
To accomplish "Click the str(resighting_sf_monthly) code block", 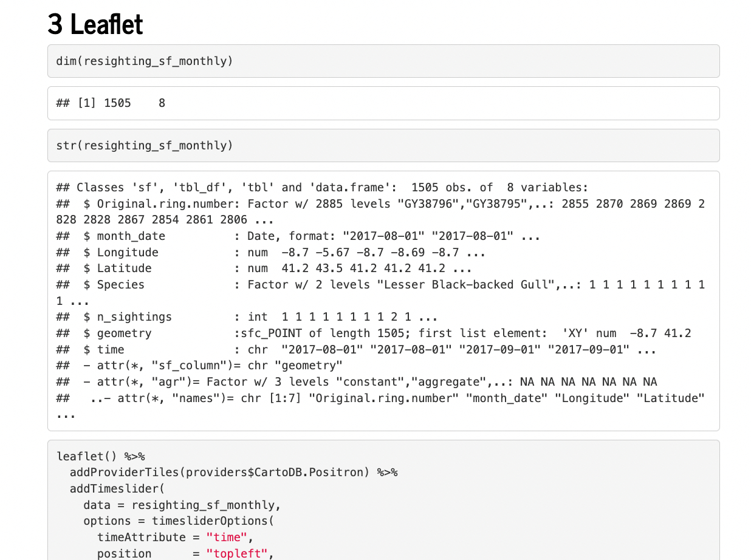I will tap(145, 145).
